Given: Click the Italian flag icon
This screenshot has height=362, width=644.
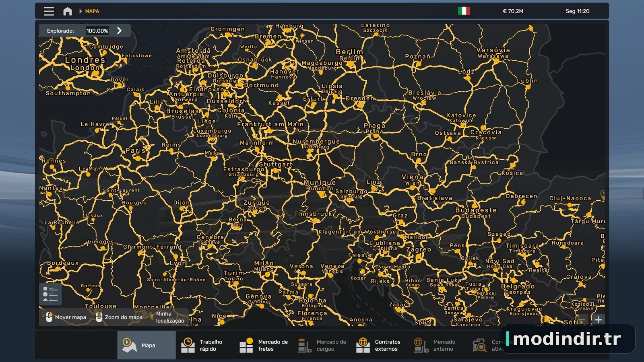Looking at the screenshot, I should [x=464, y=11].
